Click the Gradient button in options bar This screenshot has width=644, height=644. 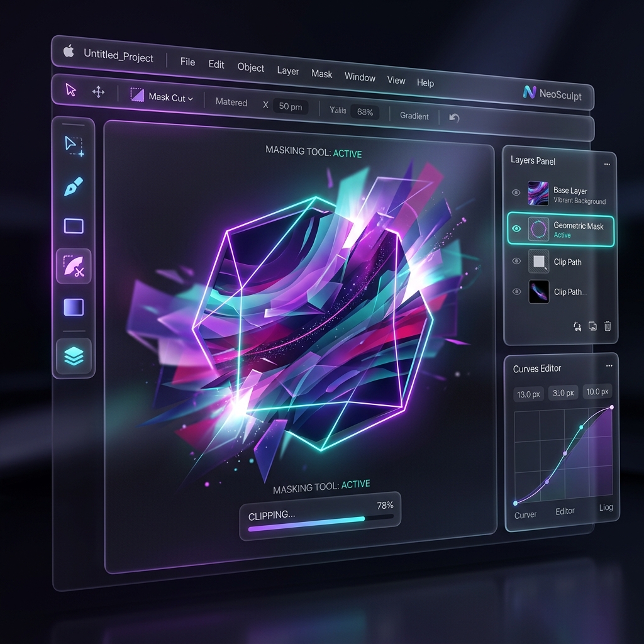coord(414,116)
